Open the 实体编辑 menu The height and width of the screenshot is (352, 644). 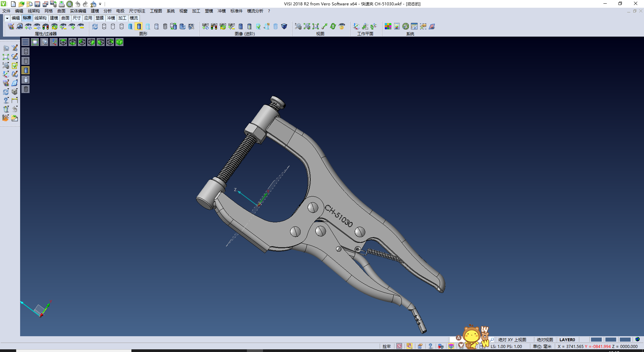(78, 11)
